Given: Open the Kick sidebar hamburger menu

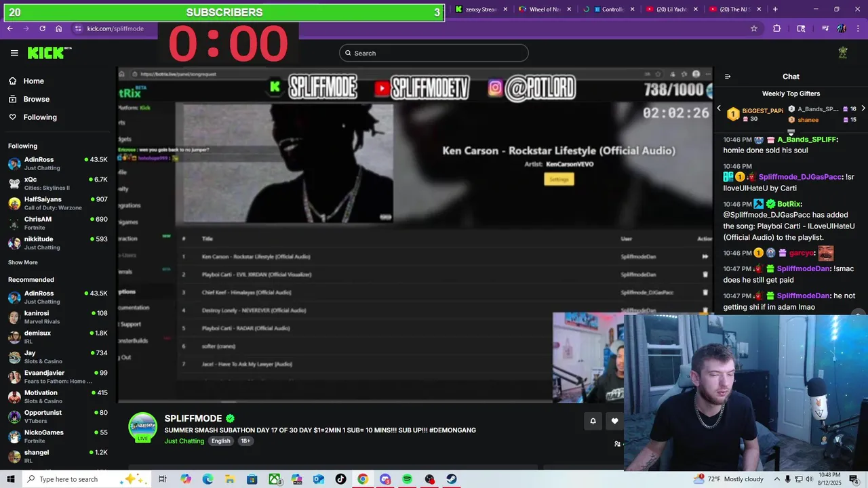Looking at the screenshot, I should tap(14, 53).
